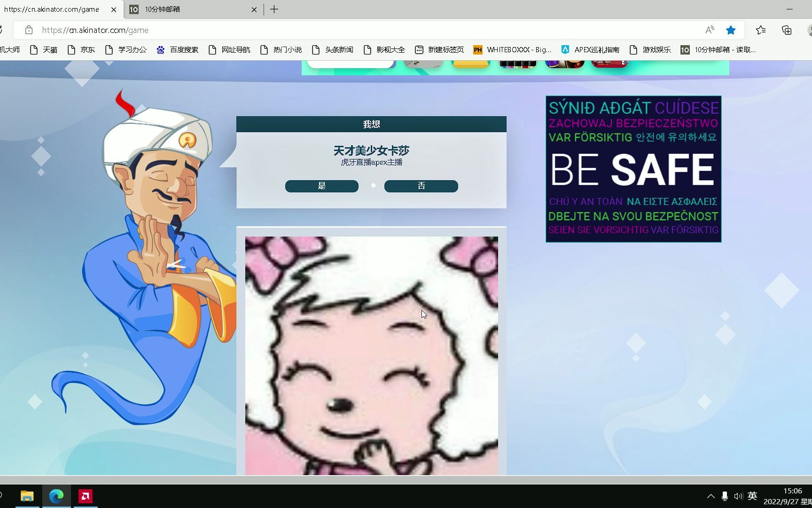
Task: Minimize the browser window
Action: (x=789, y=9)
